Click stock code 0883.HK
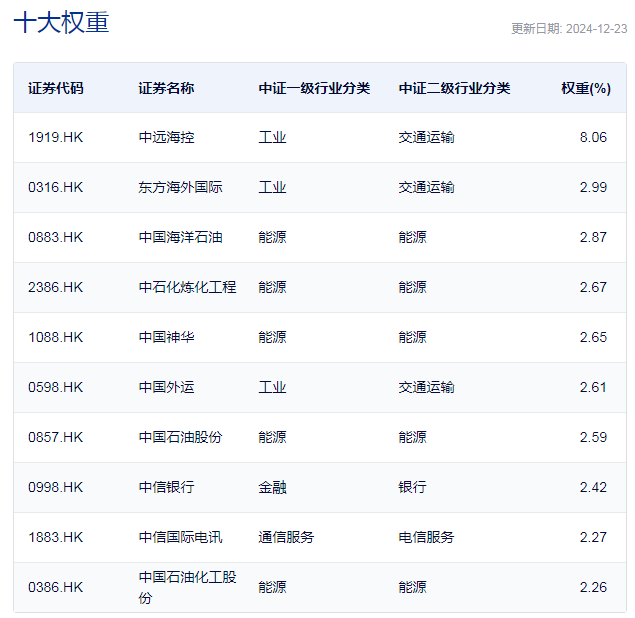This screenshot has height=618, width=635. (x=56, y=237)
